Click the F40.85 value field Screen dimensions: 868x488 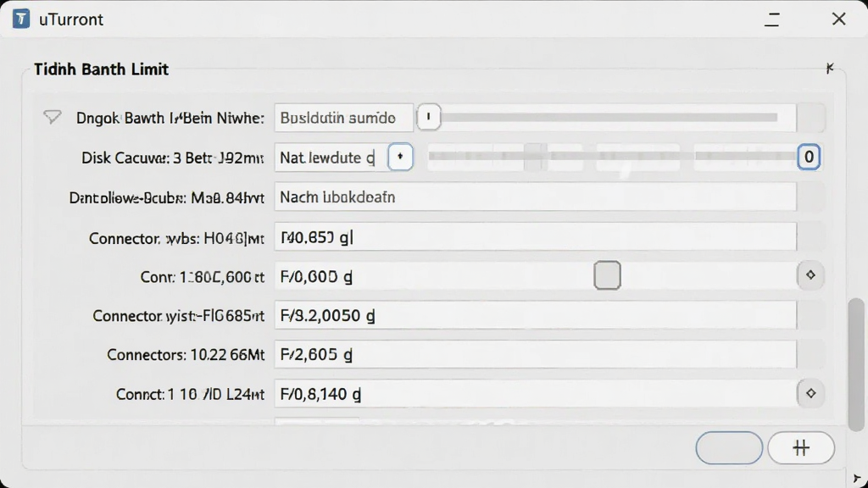click(x=536, y=237)
